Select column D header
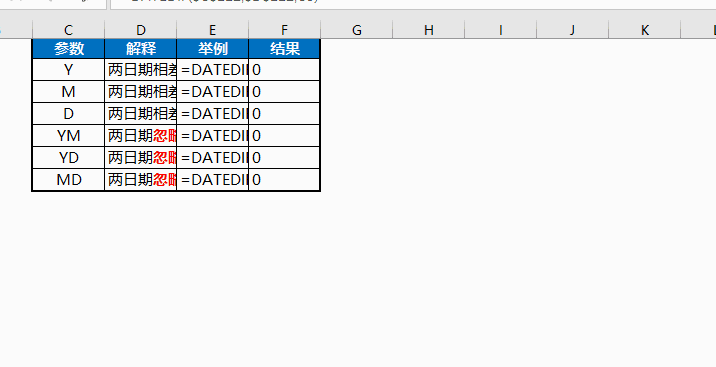 pyautogui.click(x=141, y=30)
